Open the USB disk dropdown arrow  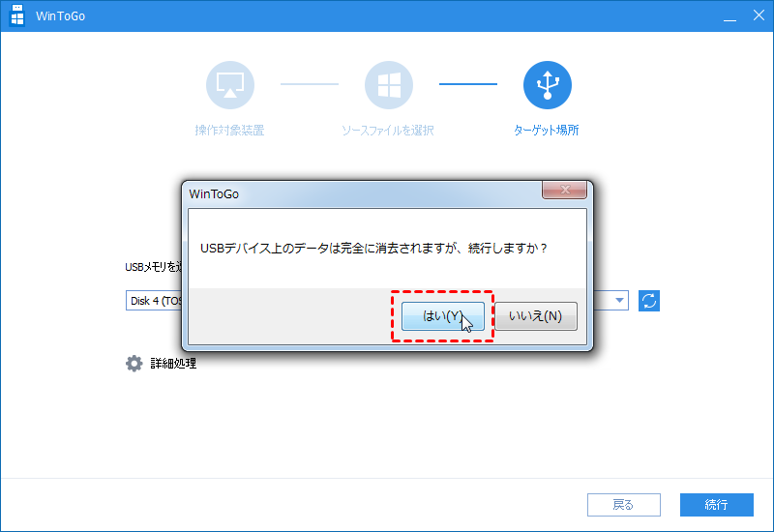[619, 300]
